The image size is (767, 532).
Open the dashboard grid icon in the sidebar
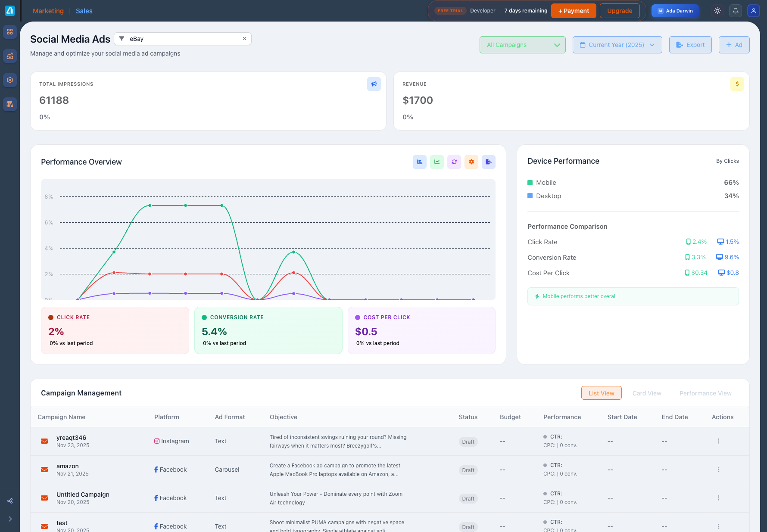pyautogui.click(x=9, y=32)
